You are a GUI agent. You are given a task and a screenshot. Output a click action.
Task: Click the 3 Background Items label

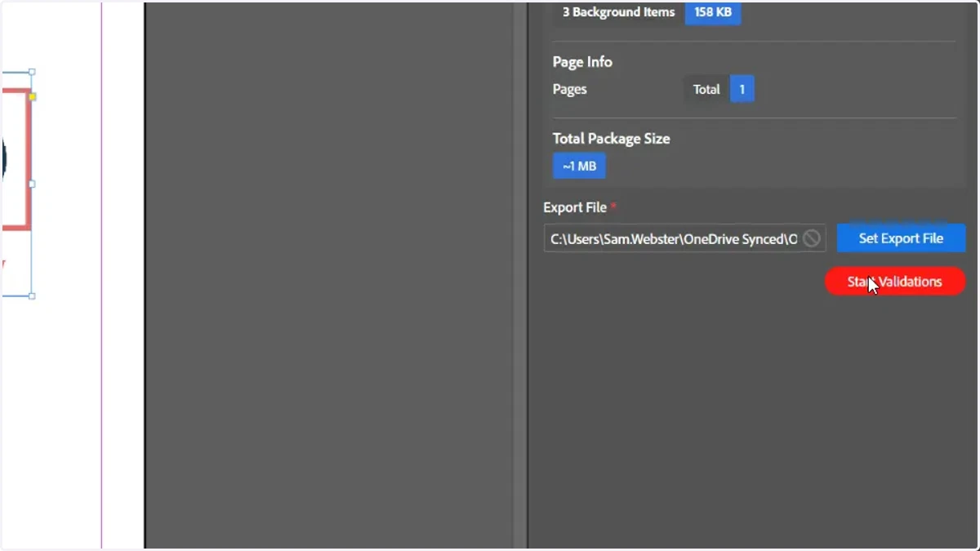click(618, 12)
